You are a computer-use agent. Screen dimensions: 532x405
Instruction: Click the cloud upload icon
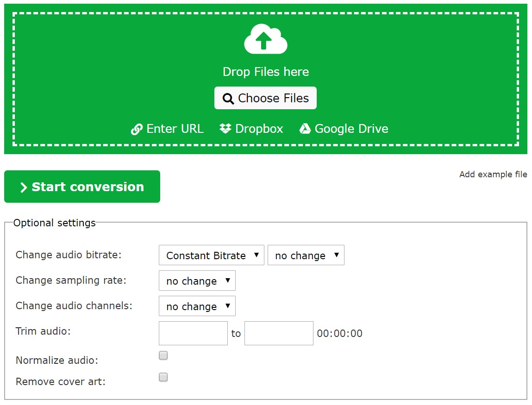coord(266,39)
